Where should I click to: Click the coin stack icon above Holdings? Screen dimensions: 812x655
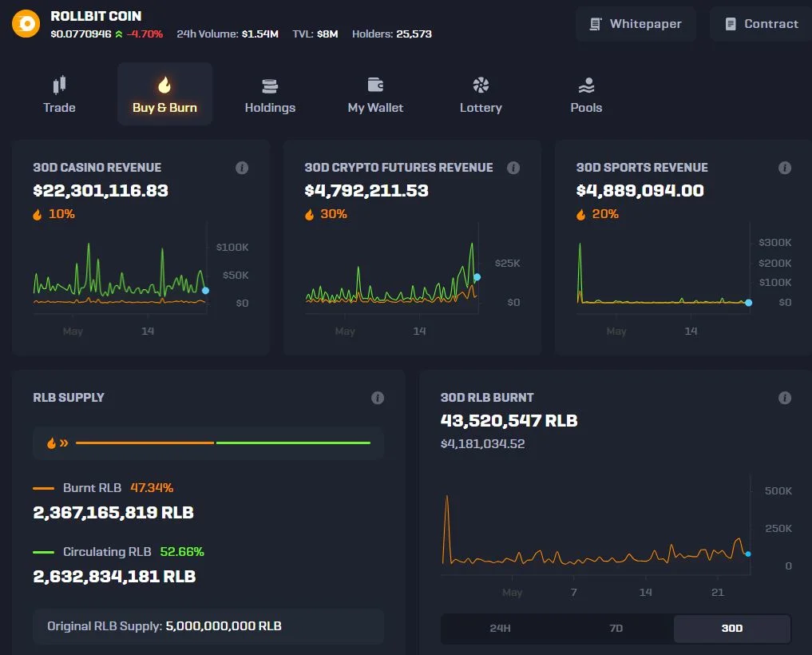pos(270,85)
